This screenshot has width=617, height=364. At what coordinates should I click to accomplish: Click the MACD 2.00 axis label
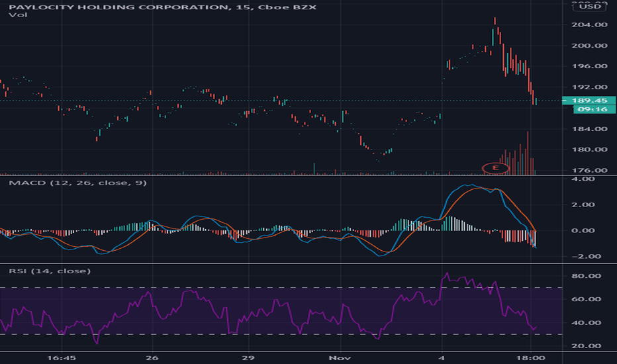583,205
